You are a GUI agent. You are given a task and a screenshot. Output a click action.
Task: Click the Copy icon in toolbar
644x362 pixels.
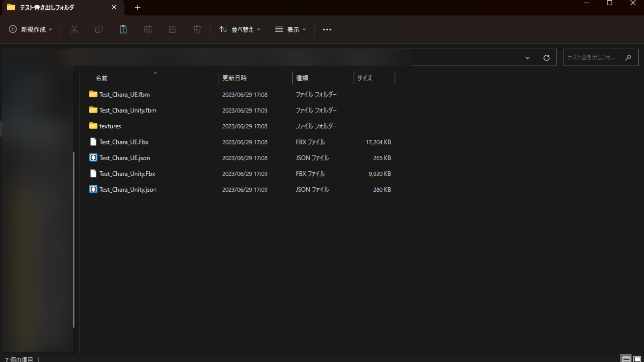pyautogui.click(x=99, y=29)
